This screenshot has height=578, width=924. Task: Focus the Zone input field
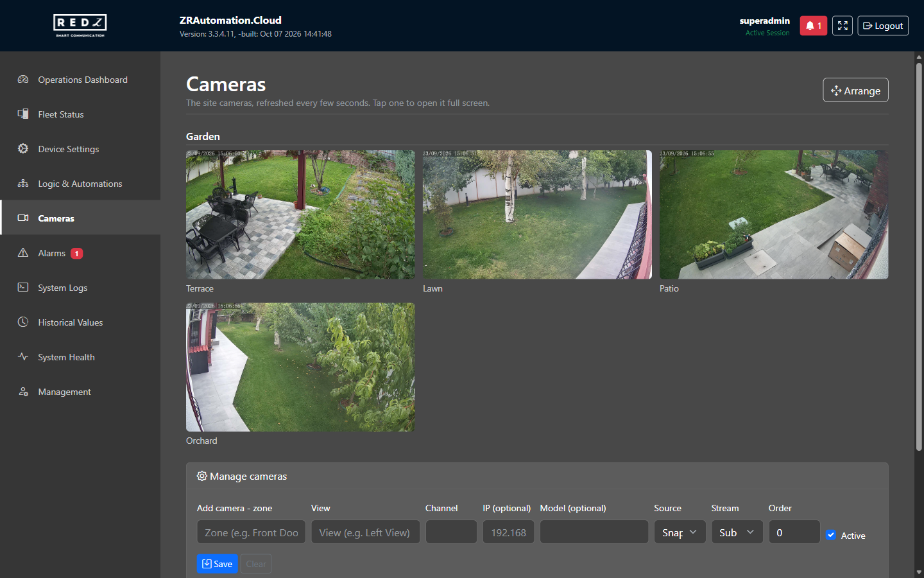tap(252, 532)
